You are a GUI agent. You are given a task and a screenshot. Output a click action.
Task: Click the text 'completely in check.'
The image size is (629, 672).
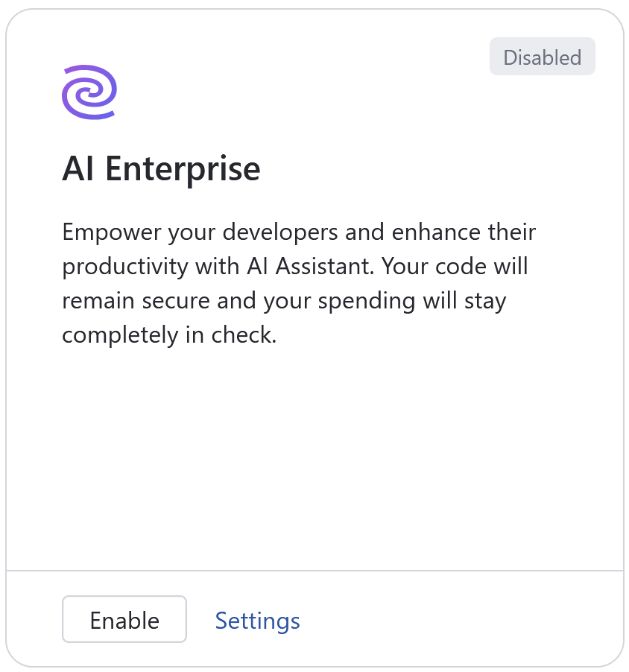tap(169, 335)
